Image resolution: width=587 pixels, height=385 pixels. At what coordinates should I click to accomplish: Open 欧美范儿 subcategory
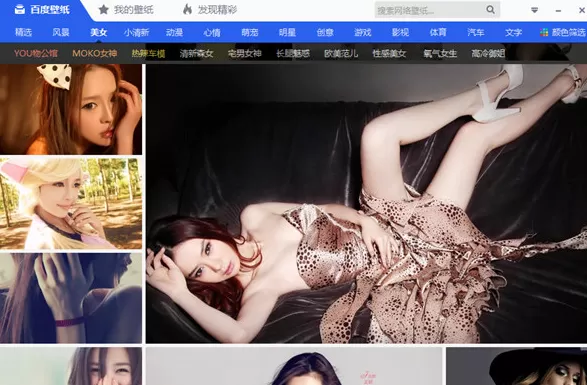click(341, 54)
